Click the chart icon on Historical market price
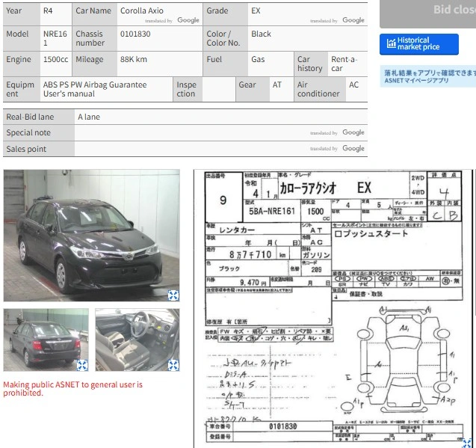This screenshot has height=448, width=476. coord(391,43)
